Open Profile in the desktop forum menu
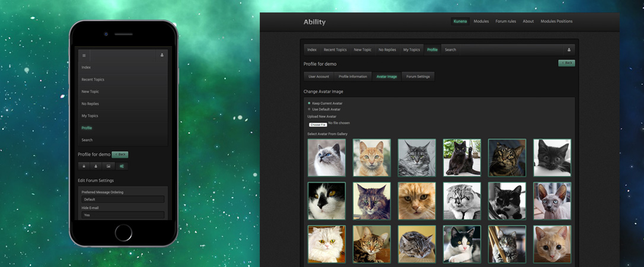This screenshot has width=644, height=267. pyautogui.click(x=432, y=50)
